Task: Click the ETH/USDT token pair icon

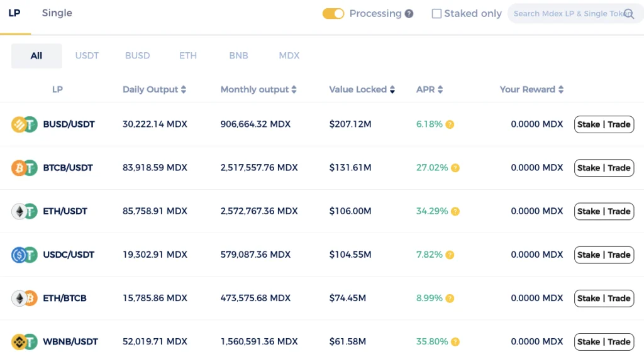Action: 25,211
